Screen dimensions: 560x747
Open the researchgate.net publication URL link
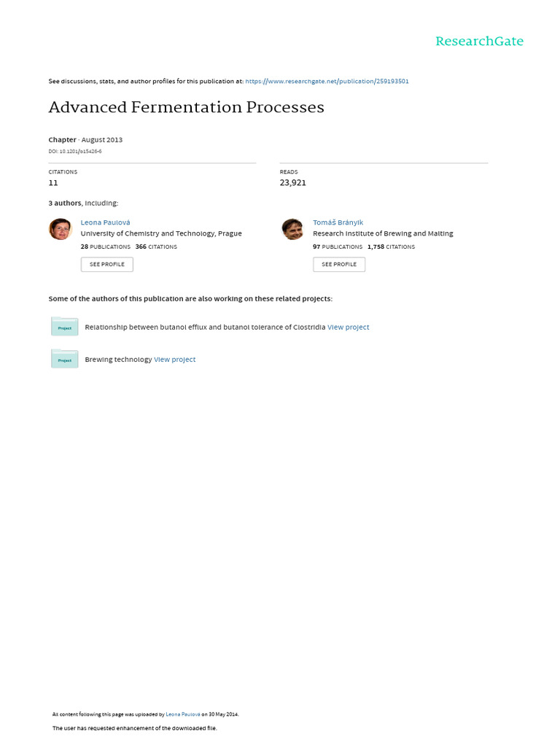click(327, 81)
